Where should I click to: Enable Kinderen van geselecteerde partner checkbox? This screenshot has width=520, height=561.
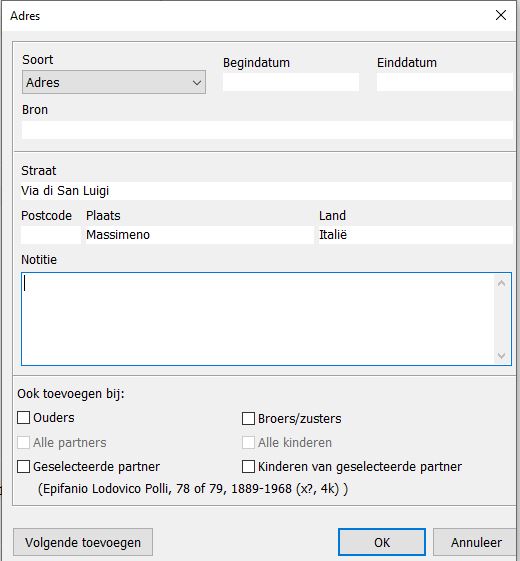pos(248,467)
